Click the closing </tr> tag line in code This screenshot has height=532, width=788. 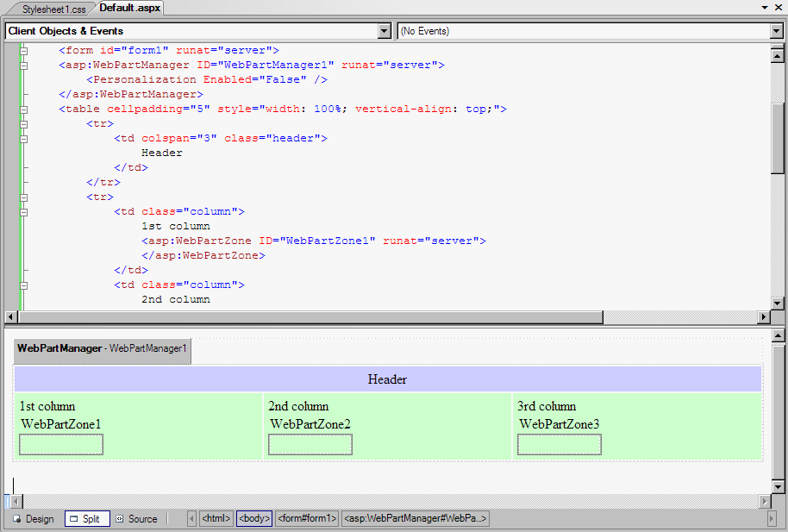pos(103,182)
